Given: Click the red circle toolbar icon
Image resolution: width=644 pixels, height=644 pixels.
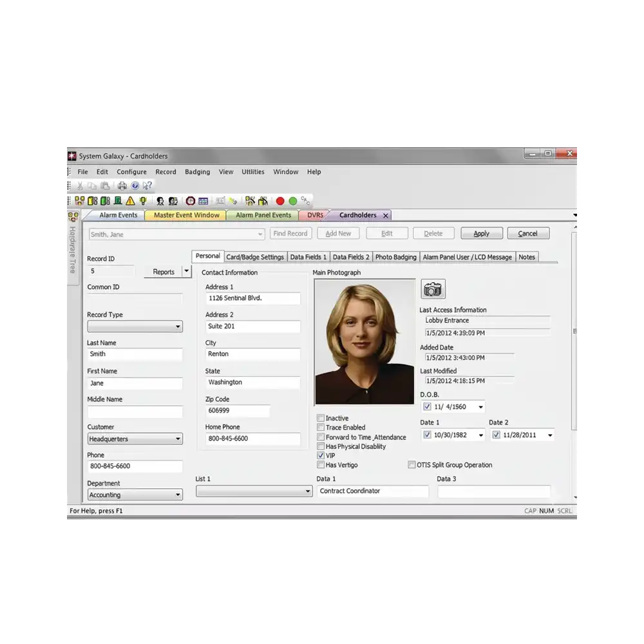Looking at the screenshot, I should (280, 201).
